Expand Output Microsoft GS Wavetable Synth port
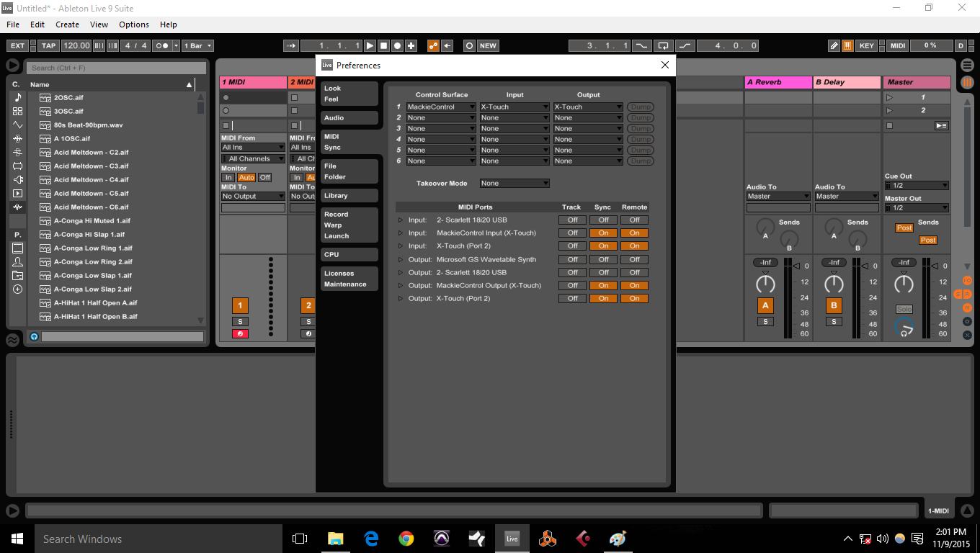980x553 pixels. pos(401,259)
